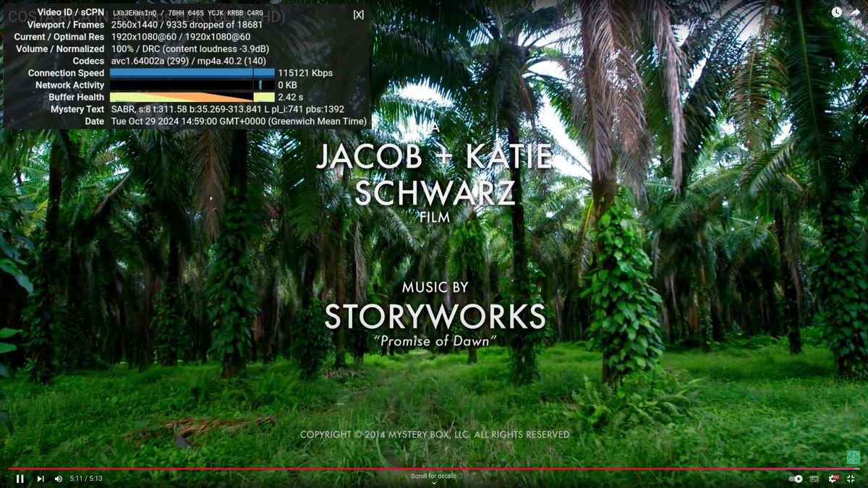Viewport: 868px width, 488px height.
Task: Expand details via the chevron below Scroll for details
Action: click(434, 484)
